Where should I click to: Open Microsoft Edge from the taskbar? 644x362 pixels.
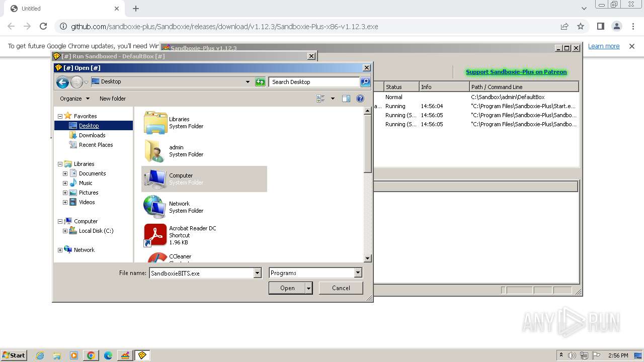click(108, 355)
